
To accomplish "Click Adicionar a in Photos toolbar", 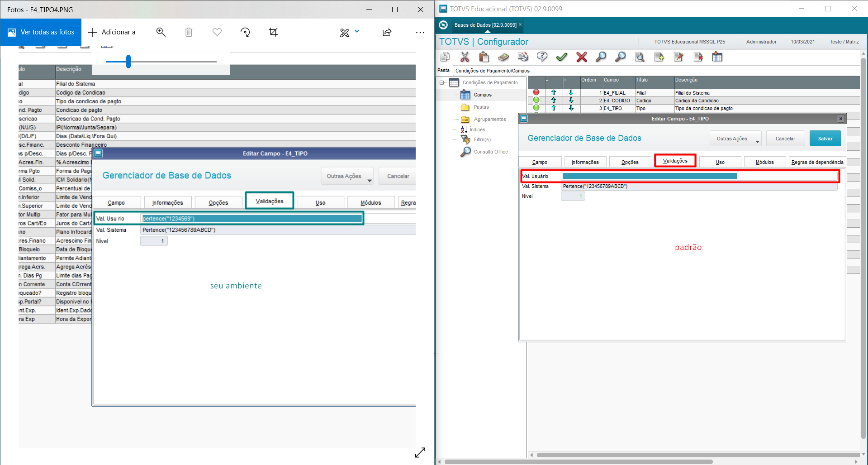I will point(112,32).
